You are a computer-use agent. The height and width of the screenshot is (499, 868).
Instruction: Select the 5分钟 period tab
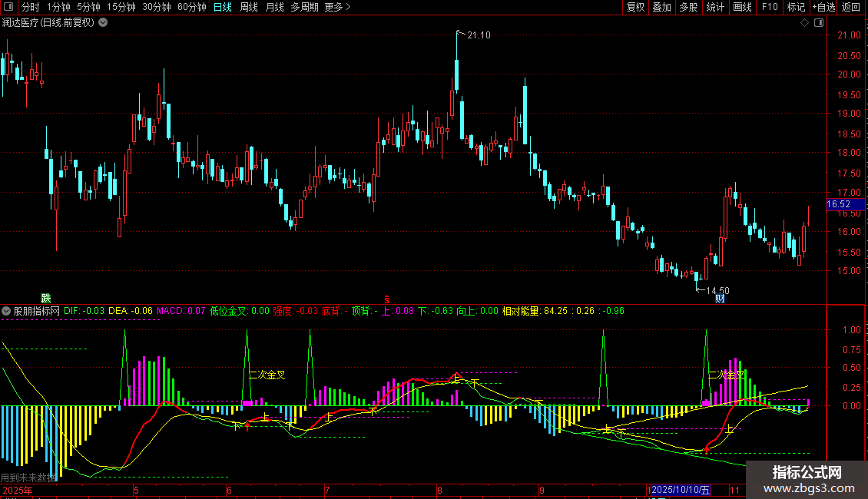[x=88, y=7]
